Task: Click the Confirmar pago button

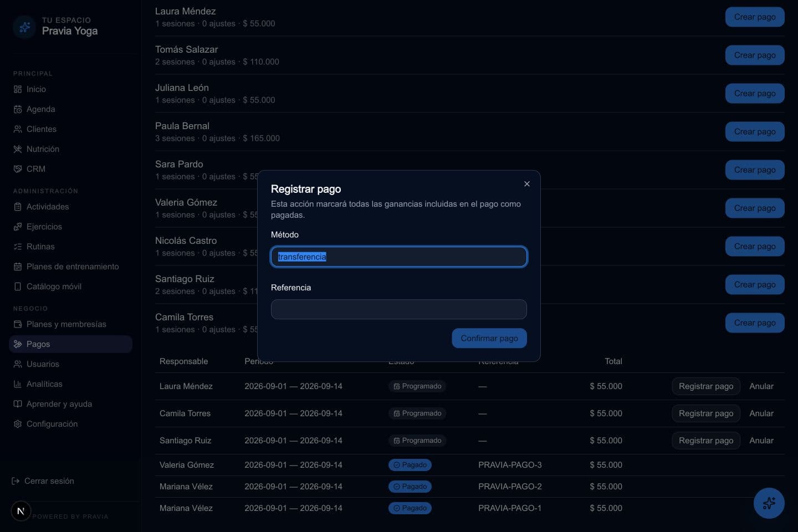Action: click(x=489, y=338)
